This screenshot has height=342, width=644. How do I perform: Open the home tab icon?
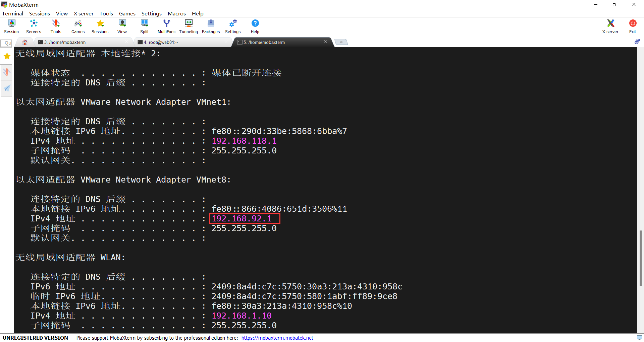click(25, 42)
